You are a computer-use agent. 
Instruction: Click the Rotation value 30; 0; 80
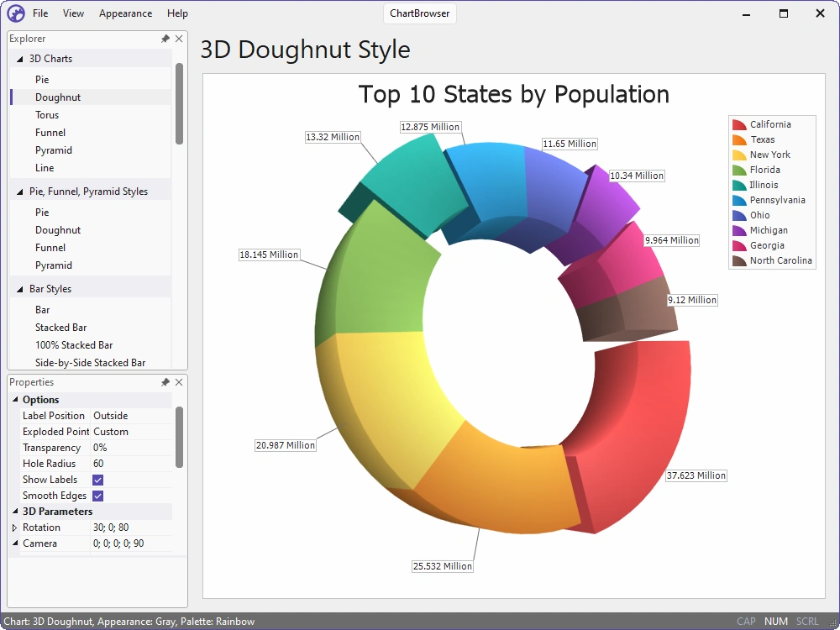tap(132, 528)
